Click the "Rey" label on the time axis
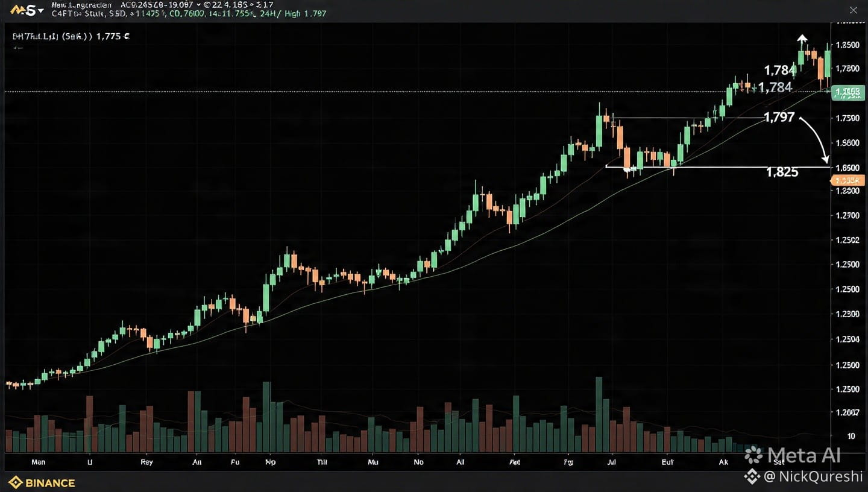The image size is (868, 492). click(x=146, y=462)
